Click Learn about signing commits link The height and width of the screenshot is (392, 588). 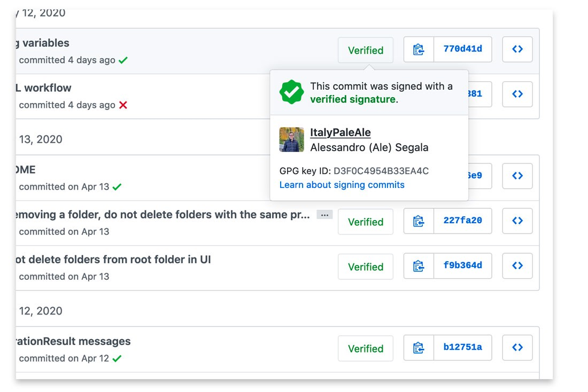click(x=342, y=185)
